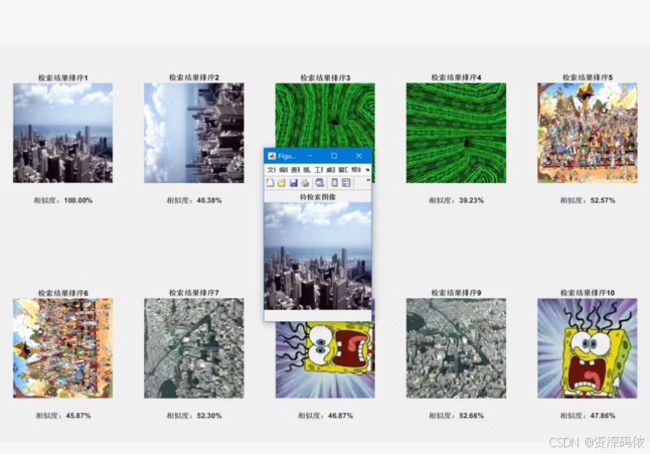This screenshot has height=454, width=650.
Task: Open the last visible menu 帮助 in the figure menu bar
Action: [x=356, y=170]
